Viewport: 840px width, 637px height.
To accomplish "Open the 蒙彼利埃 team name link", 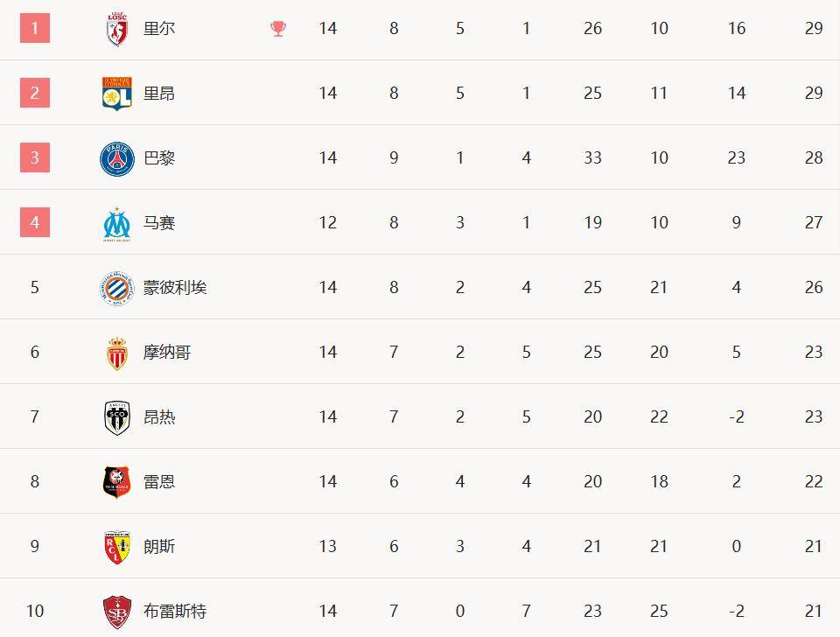I will 175,288.
